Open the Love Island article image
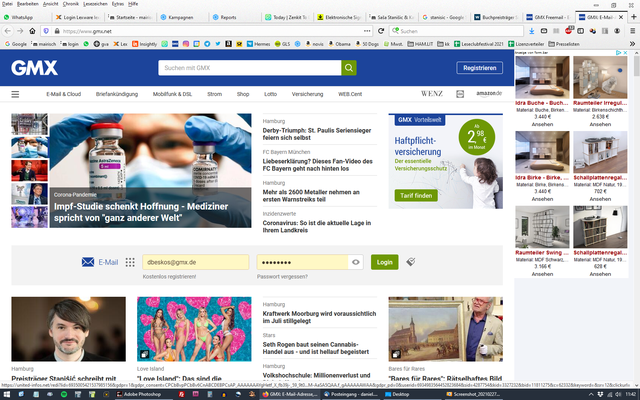Screen dimensions: 640x400 [x=194, y=329]
